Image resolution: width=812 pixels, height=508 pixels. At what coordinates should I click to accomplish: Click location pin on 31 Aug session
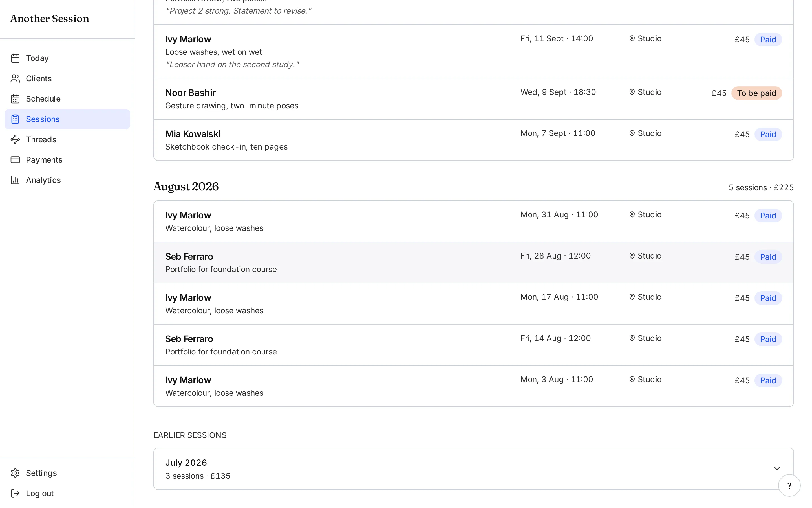tap(632, 215)
